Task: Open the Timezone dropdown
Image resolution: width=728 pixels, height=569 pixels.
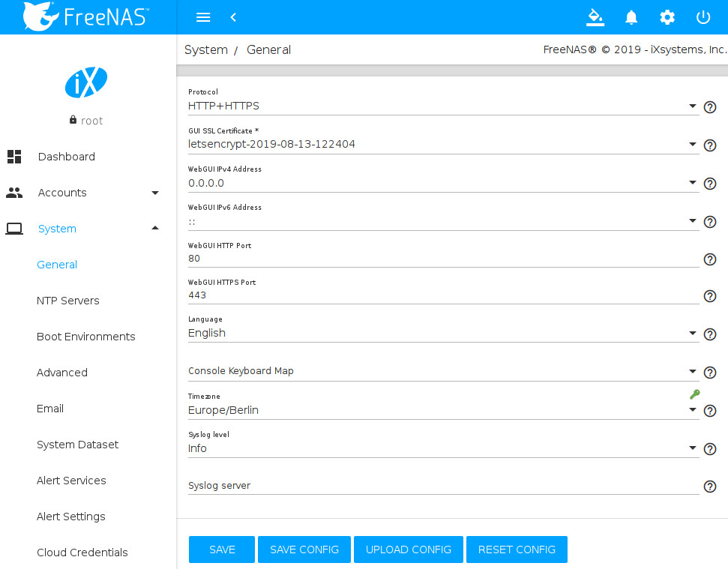Action: click(x=442, y=410)
